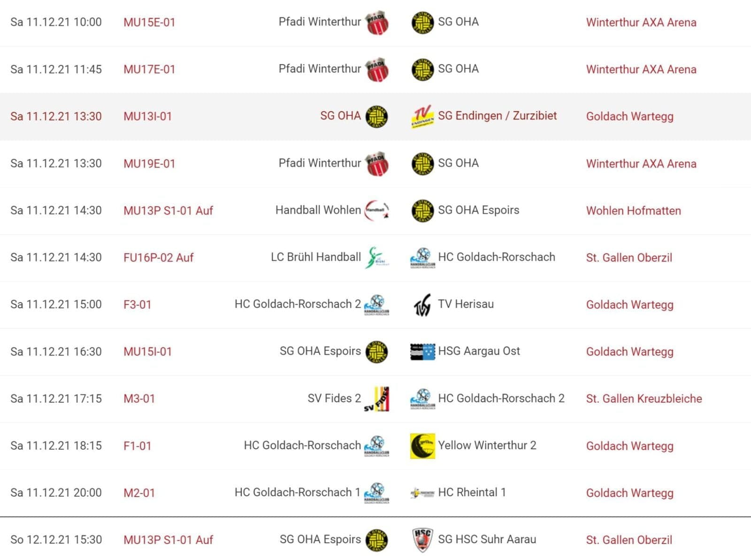Open the Wohlen Hofmatten venue link

[633, 211]
